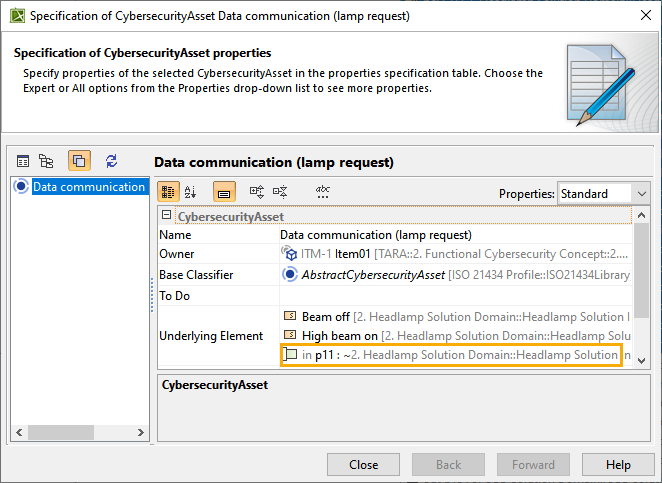The width and height of the screenshot is (662, 483).
Task: Click the To Do value field
Action: pos(454,296)
